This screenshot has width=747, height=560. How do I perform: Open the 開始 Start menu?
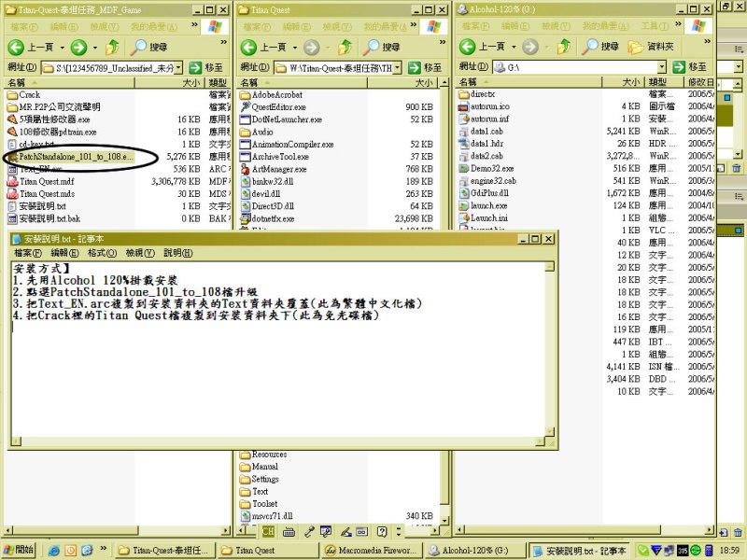[19, 551]
